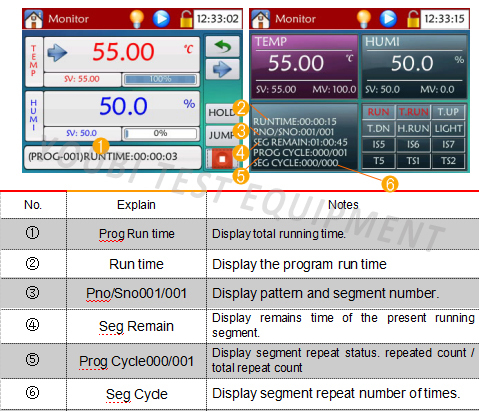The image size is (479, 411).
Task: Tap home icon in right Monitor panel
Action: tap(261, 19)
